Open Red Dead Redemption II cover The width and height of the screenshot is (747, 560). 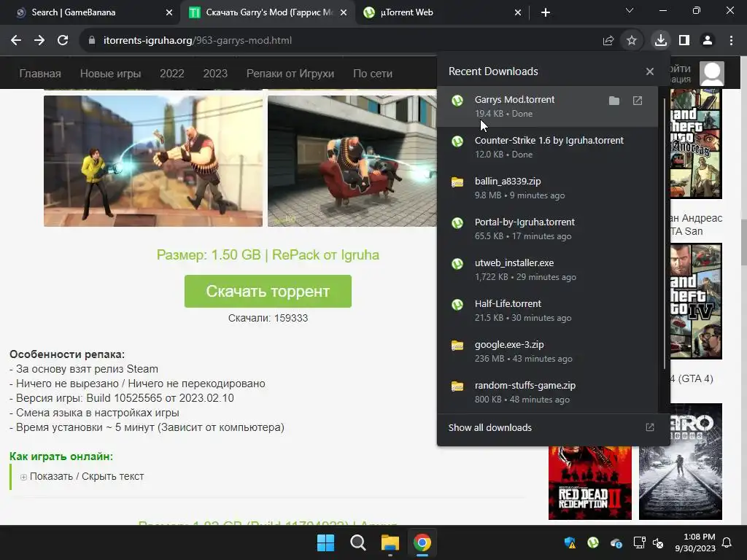point(589,483)
